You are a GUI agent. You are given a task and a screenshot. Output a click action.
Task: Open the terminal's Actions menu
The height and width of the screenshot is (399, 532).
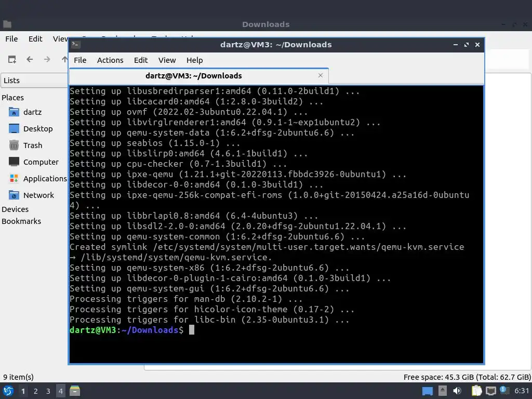(110, 60)
